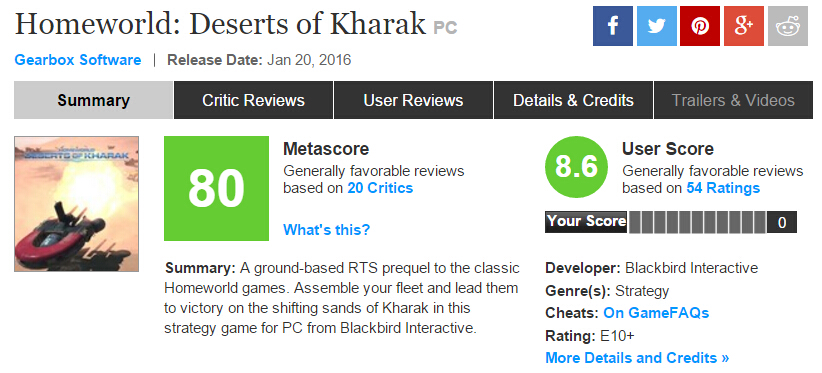The height and width of the screenshot is (373, 822).
Task: Click the Deserts of Kharak cover art
Action: pyautogui.click(x=77, y=204)
